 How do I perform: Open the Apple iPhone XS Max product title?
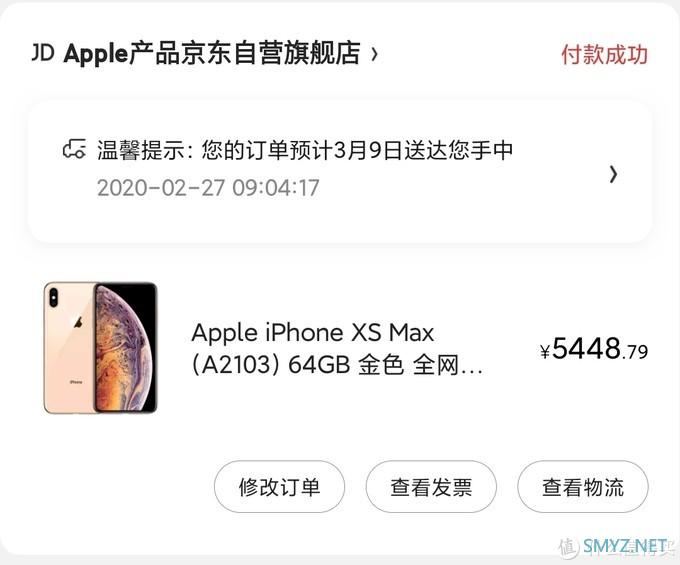[313, 333]
